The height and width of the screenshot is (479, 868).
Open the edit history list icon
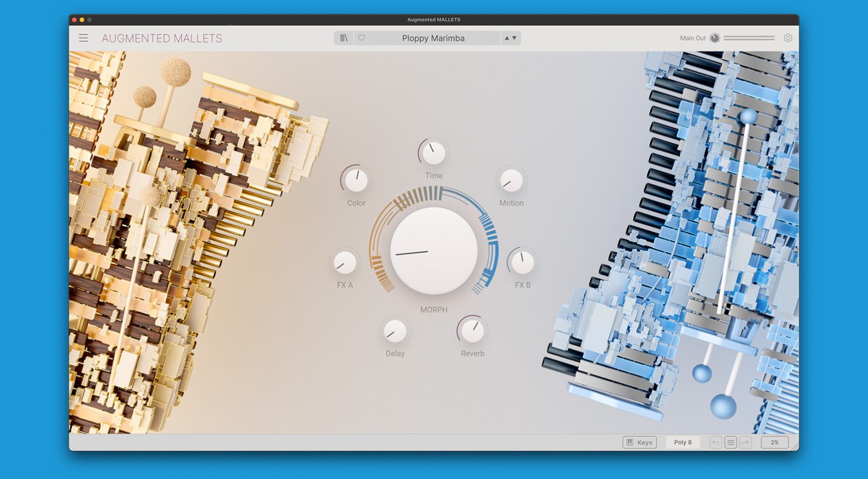[731, 442]
